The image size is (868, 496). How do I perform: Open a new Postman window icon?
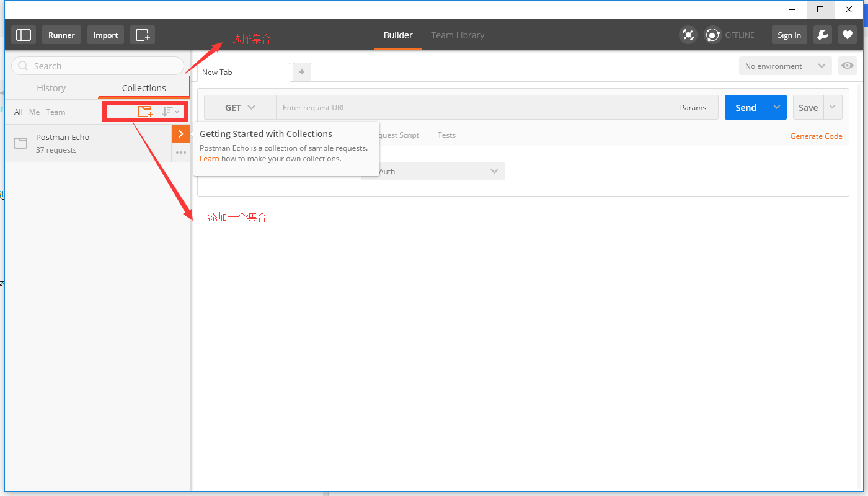[143, 35]
